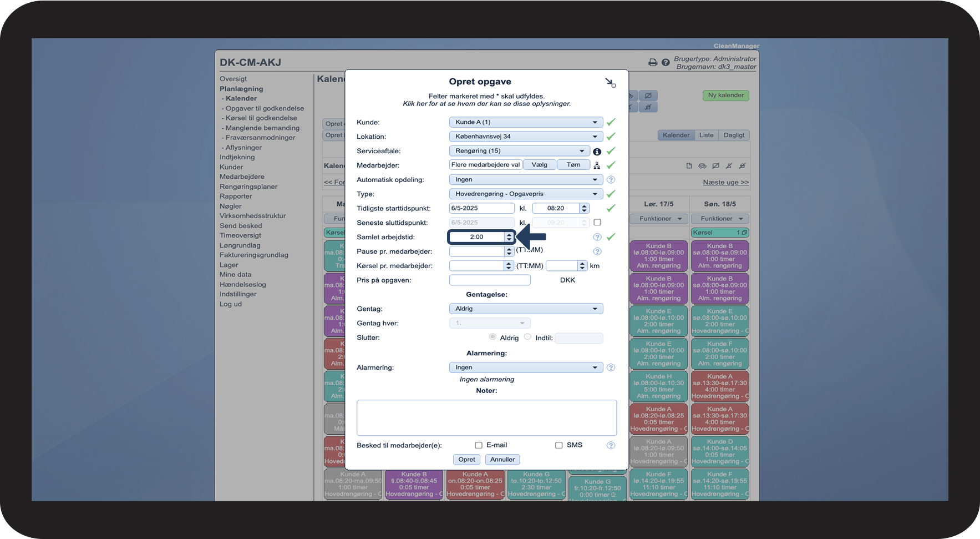Expand the Kunde dropdown
The image size is (980, 539).
click(526, 122)
